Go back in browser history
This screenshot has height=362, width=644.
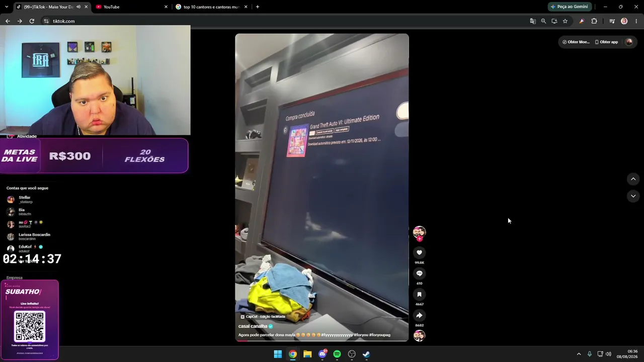(8, 21)
